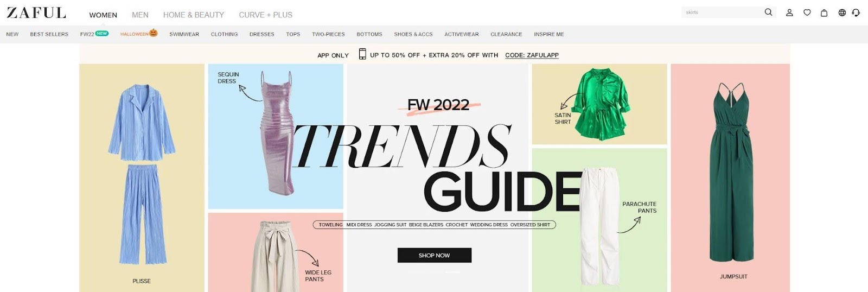Open the DRESSES category menu
868x292 pixels.
(x=262, y=34)
